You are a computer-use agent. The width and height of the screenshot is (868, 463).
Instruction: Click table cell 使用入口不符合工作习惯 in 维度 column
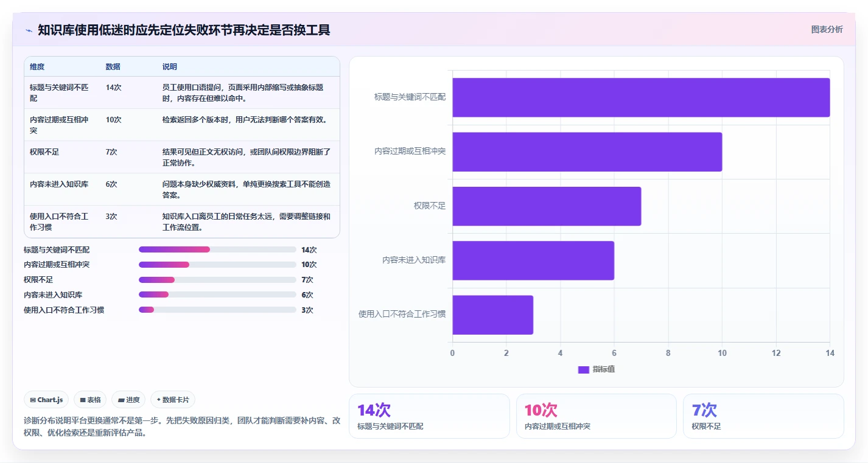(59, 221)
